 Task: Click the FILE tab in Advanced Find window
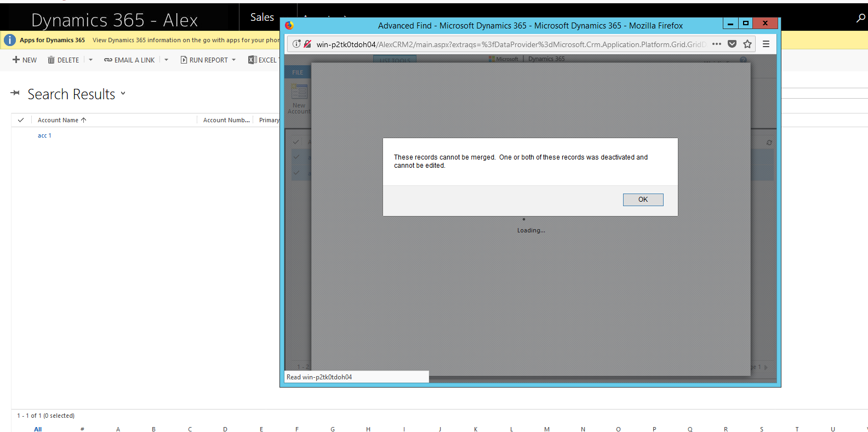298,72
